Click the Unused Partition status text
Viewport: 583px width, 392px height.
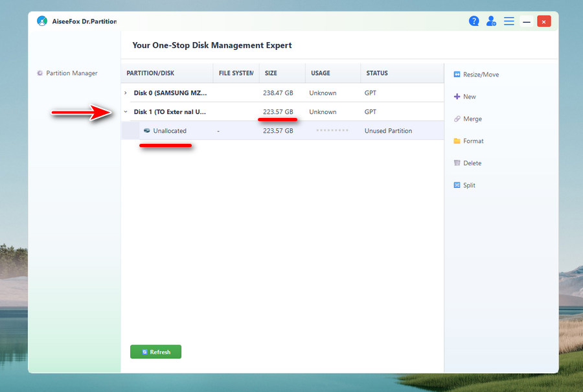click(388, 130)
